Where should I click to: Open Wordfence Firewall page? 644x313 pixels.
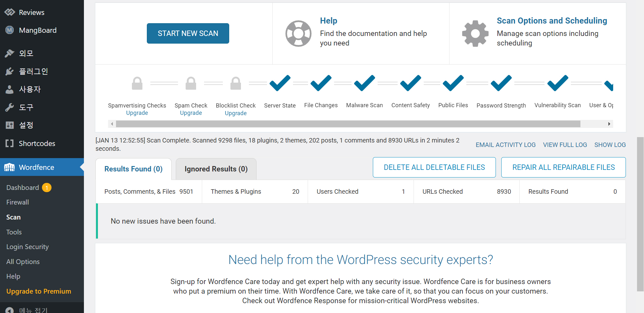(17, 202)
